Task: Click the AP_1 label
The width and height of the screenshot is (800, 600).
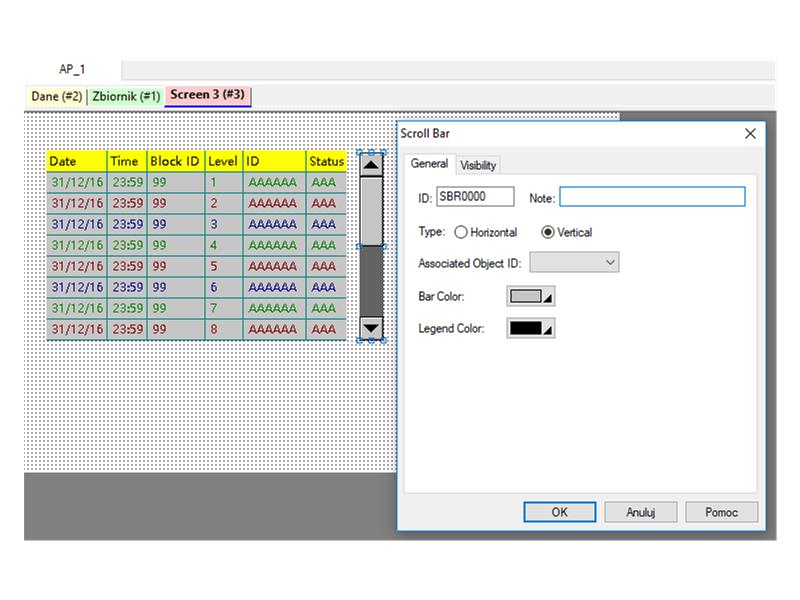Action: point(72,69)
